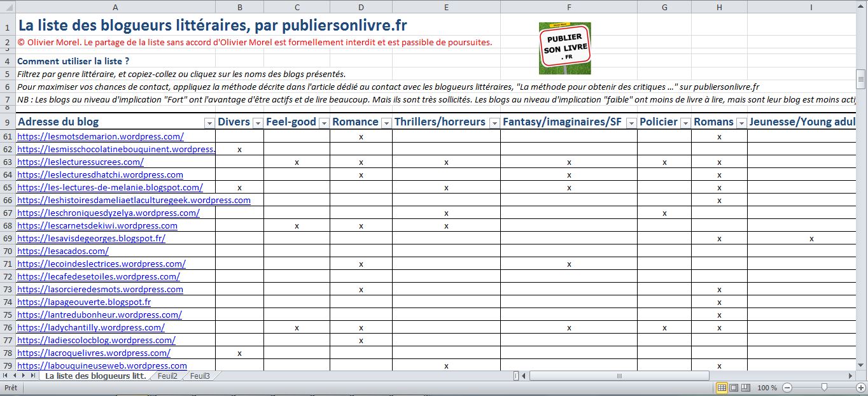The image size is (868, 396).
Task: Open the ladiescolocblog.wordpress.com link
Action: tap(96, 340)
